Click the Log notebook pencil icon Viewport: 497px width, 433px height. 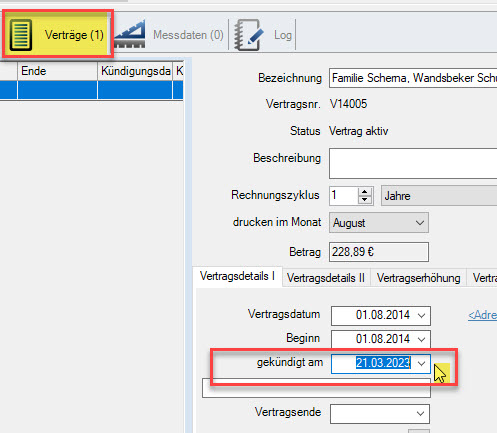(x=248, y=35)
